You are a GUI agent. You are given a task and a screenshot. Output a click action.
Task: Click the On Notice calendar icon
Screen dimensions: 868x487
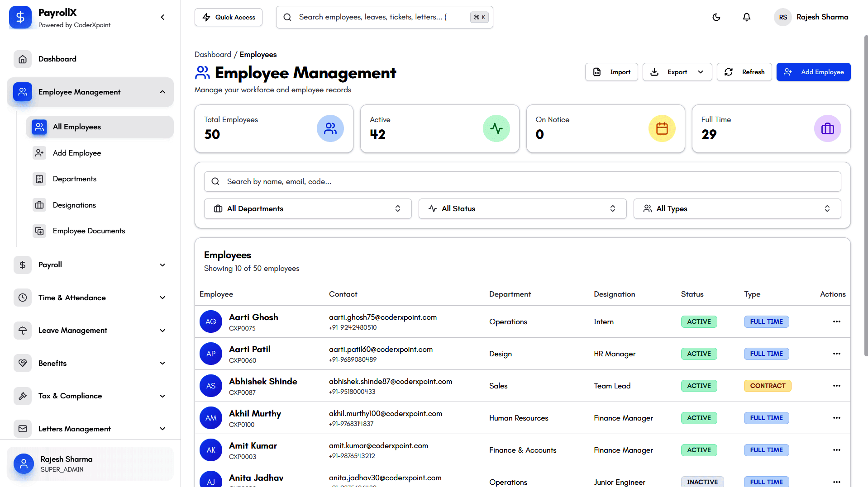[x=662, y=129]
